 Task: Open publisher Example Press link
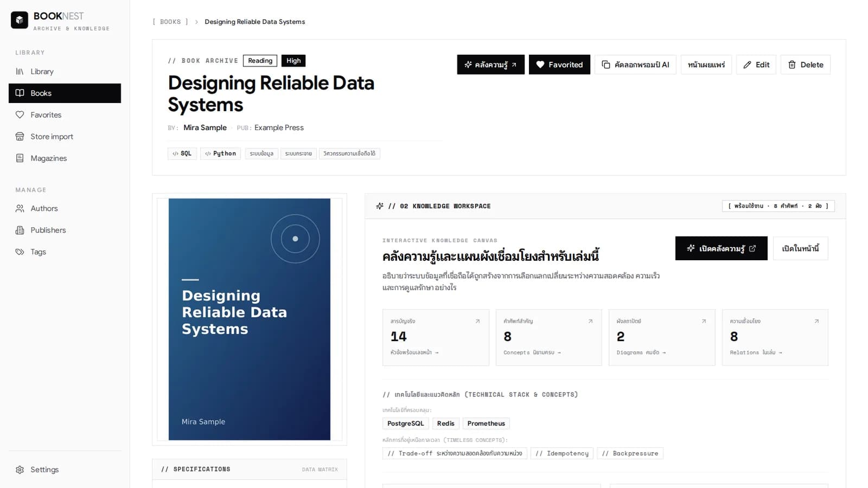coord(279,127)
